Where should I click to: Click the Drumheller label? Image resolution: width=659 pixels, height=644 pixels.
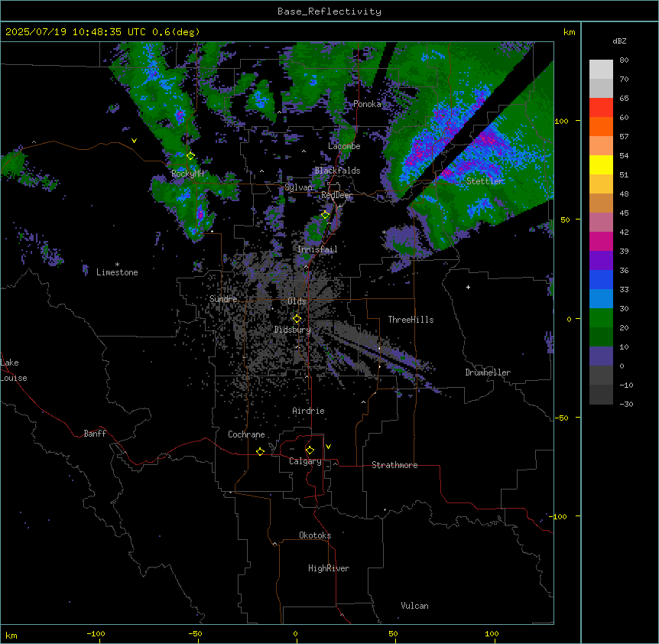pyautogui.click(x=488, y=372)
